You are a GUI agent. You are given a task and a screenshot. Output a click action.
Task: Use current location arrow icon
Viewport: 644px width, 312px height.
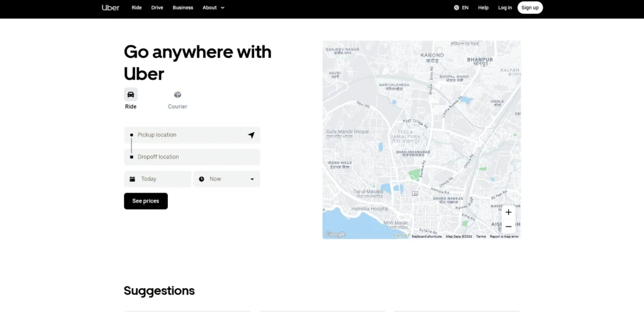pyautogui.click(x=251, y=135)
